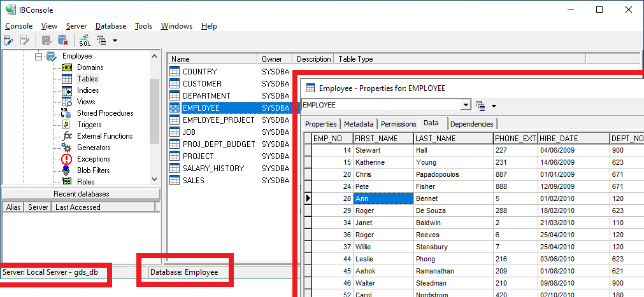Open the Console menu
The width and height of the screenshot is (644, 297).
[x=19, y=26]
